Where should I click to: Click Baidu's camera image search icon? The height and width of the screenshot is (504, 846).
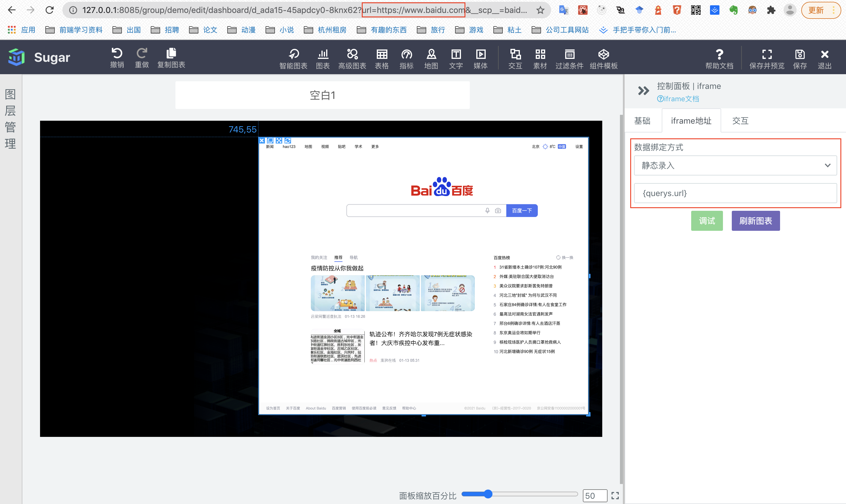pos(498,210)
